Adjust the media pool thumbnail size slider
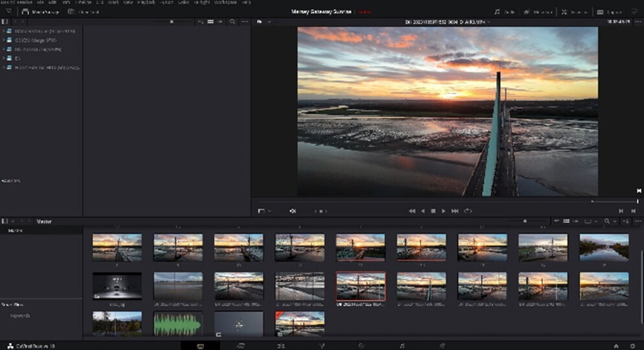644x350 pixels. [x=525, y=221]
